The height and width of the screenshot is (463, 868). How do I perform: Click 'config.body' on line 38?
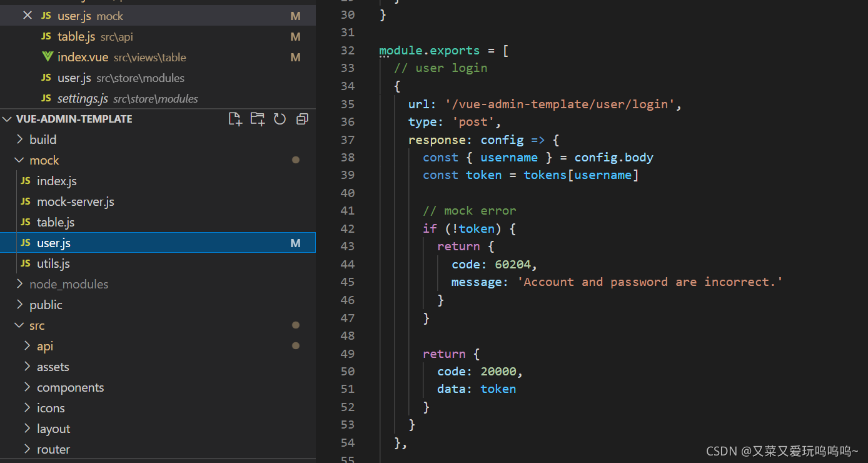[614, 157]
